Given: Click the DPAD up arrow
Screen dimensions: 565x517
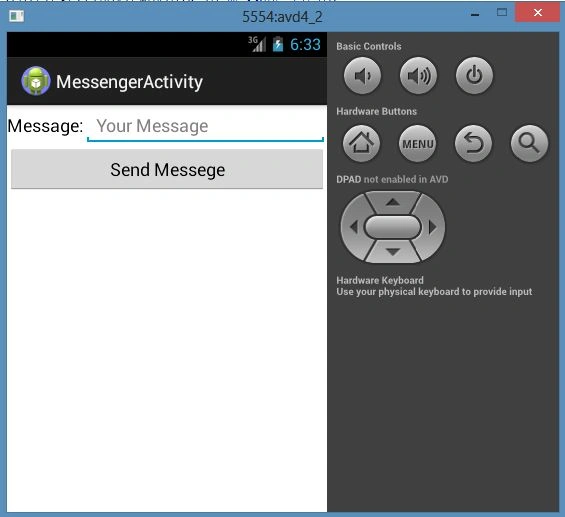Looking at the screenshot, I should 393,202.
